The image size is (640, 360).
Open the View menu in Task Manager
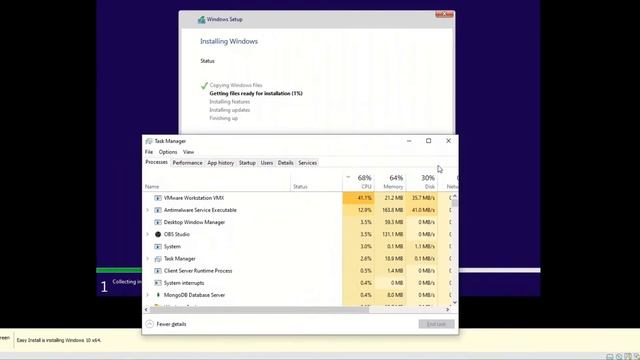click(x=188, y=152)
